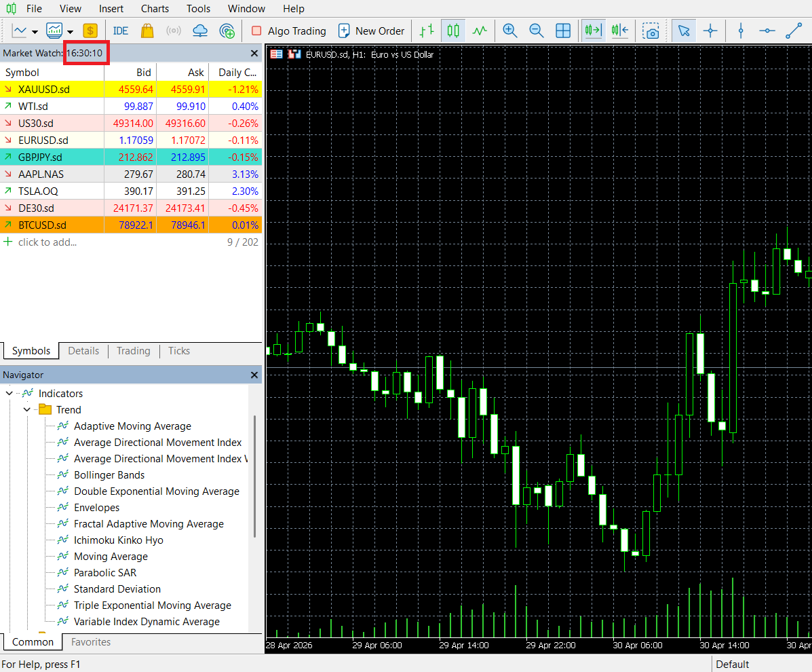Switch chart to line chart style

tap(480, 31)
